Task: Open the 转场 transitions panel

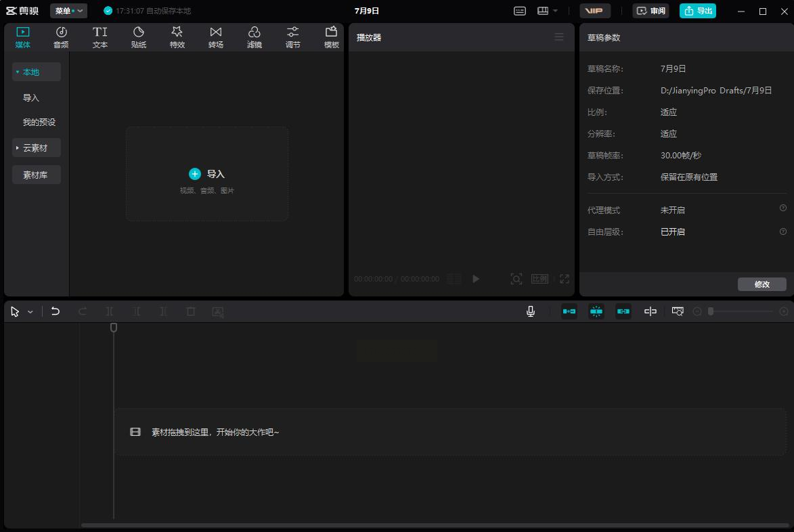Action: coord(216,37)
